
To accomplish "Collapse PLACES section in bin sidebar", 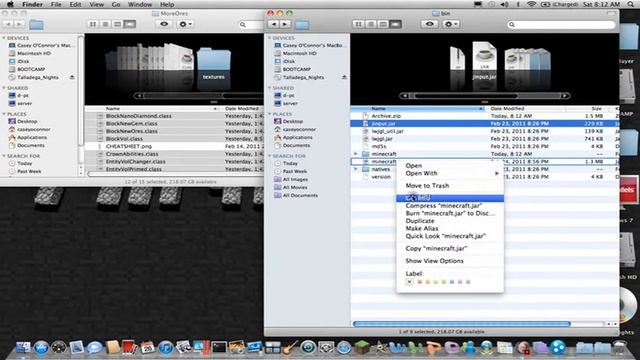I will coord(270,114).
